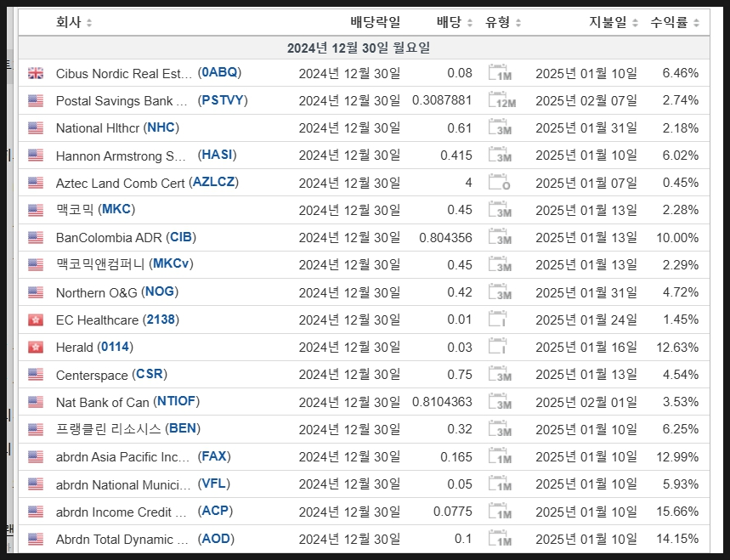Click the UK flag icon for Cibus Nordic
This screenshot has height=560, width=730.
click(36, 73)
